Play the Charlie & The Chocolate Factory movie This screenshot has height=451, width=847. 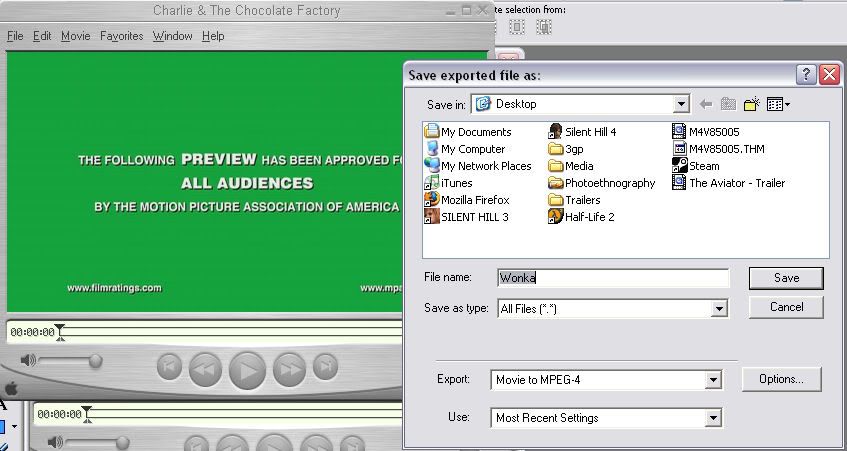247,370
